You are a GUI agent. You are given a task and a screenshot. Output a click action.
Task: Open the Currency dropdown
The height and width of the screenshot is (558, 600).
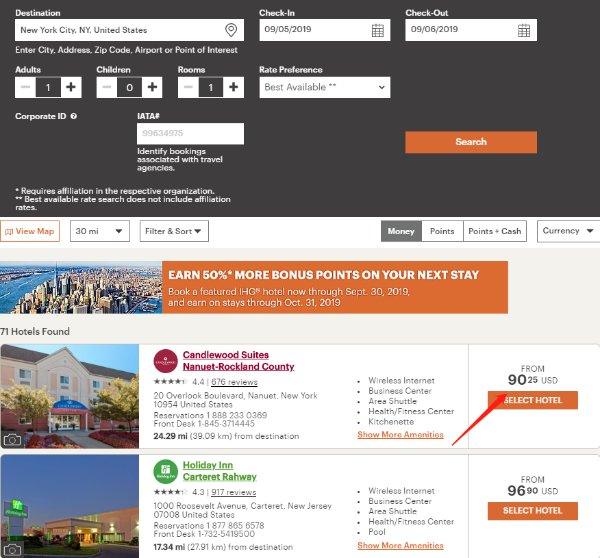point(569,231)
